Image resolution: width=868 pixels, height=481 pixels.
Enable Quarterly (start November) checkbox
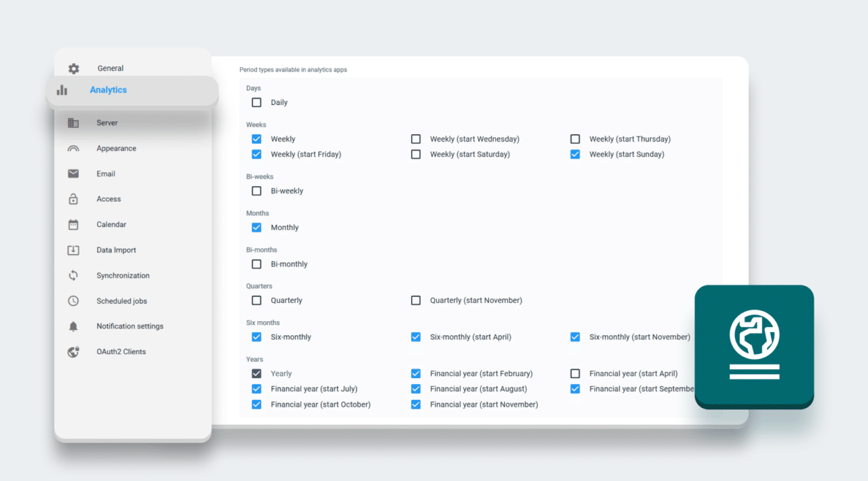click(x=416, y=300)
